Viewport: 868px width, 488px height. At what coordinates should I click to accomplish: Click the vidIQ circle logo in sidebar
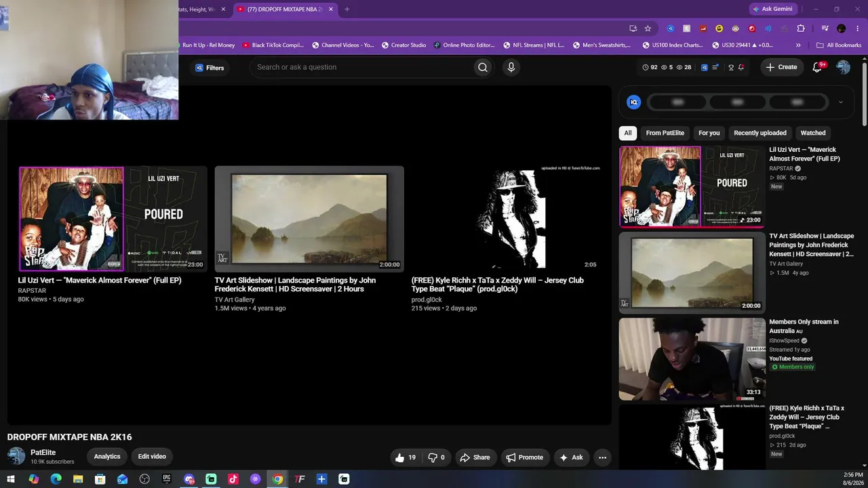click(634, 102)
